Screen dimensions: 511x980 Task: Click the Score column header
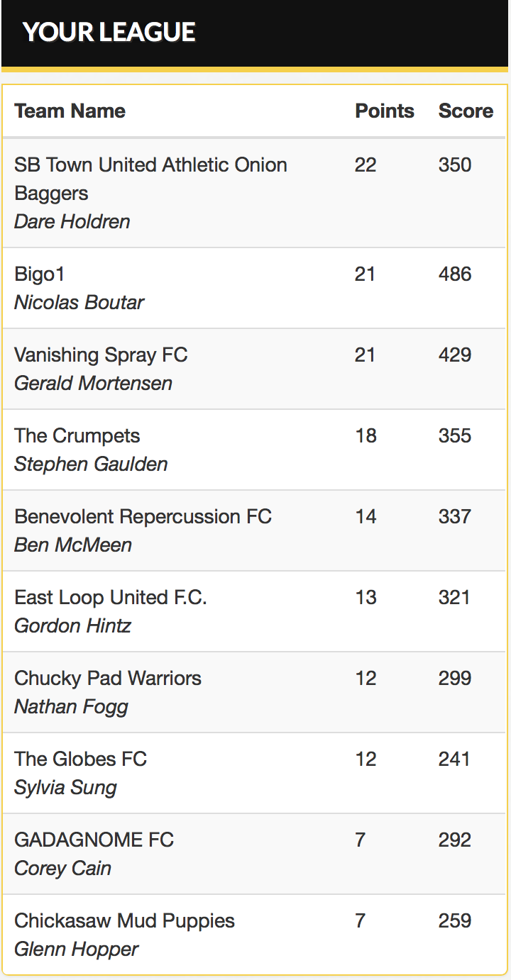pyautogui.click(x=466, y=111)
